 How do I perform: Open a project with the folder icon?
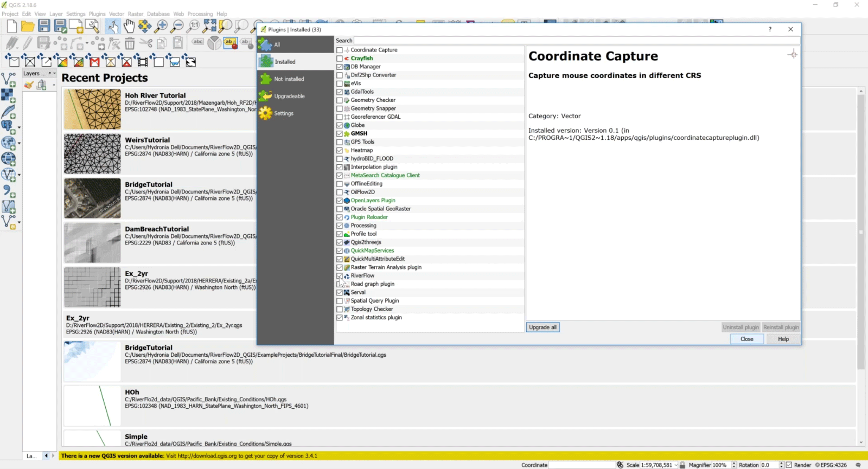click(x=28, y=26)
